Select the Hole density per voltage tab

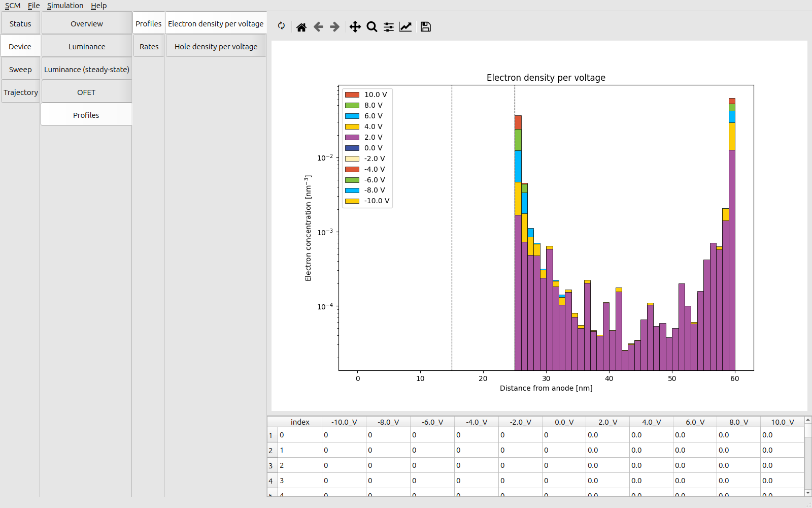(x=216, y=47)
